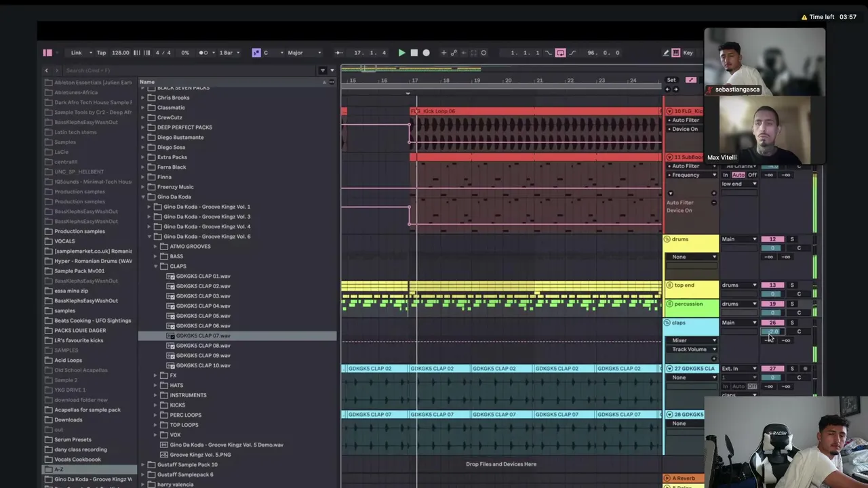868x488 pixels.
Task: Focus the browser Search field
Action: (x=190, y=70)
